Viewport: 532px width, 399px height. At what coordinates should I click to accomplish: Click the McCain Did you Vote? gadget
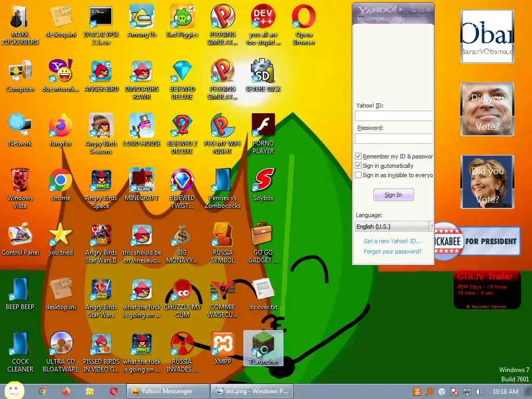pos(487,109)
